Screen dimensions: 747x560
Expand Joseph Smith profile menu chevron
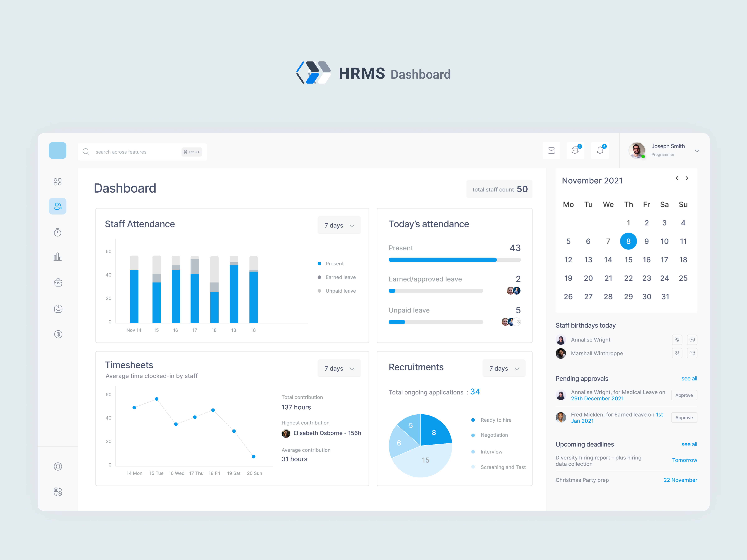(x=697, y=151)
